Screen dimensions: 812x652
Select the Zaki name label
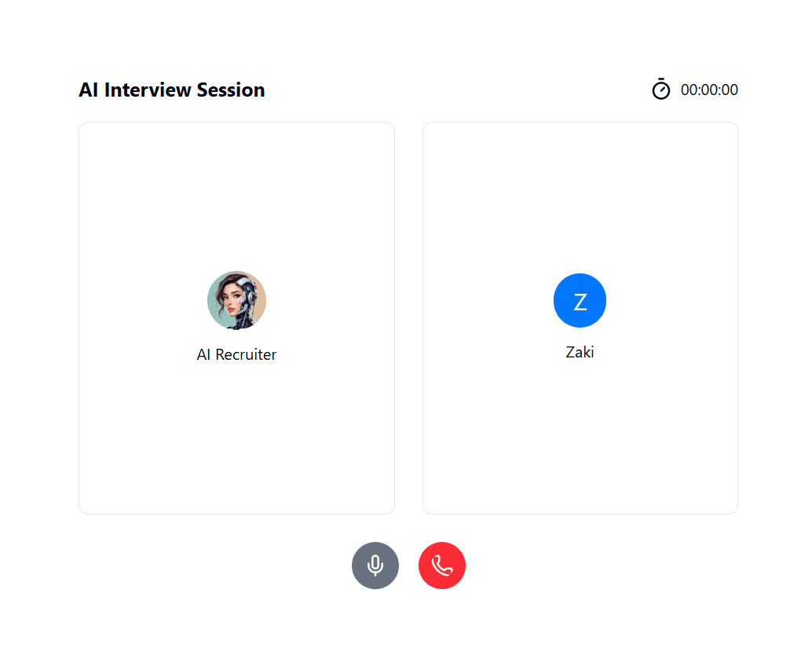(580, 352)
